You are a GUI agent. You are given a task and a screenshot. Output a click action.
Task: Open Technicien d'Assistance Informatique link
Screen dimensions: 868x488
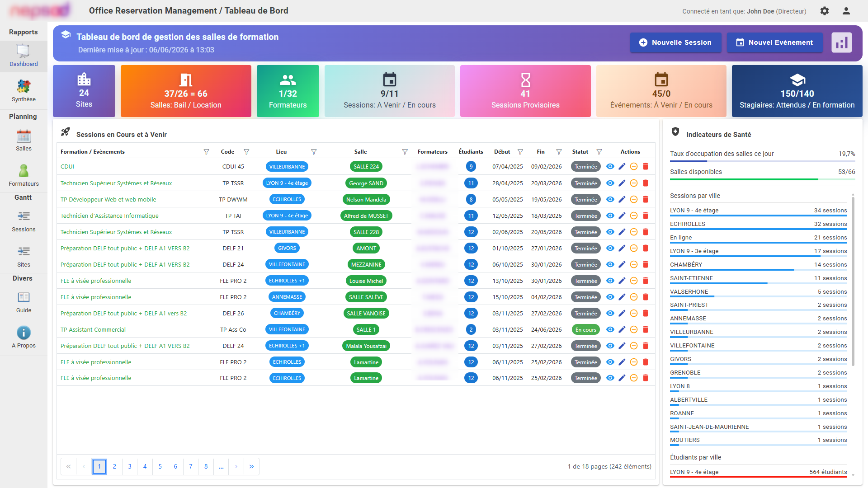pos(109,216)
